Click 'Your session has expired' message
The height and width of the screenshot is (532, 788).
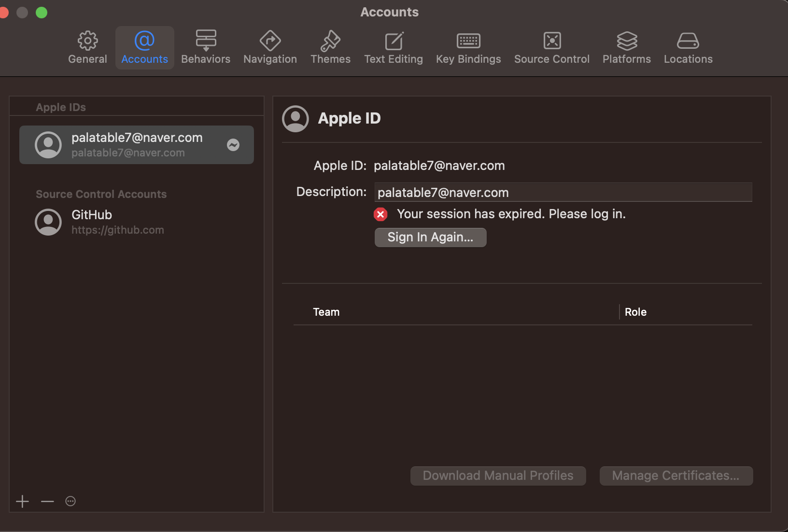[x=511, y=214]
